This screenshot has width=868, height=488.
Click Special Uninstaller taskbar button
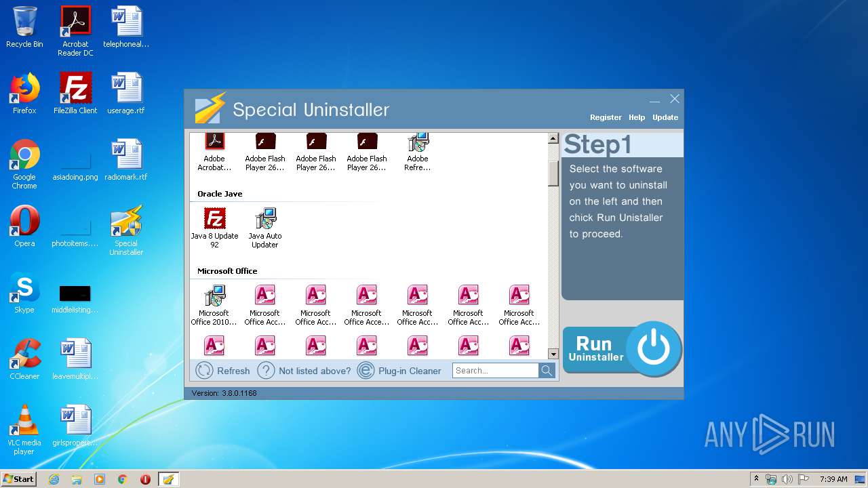pos(168,479)
